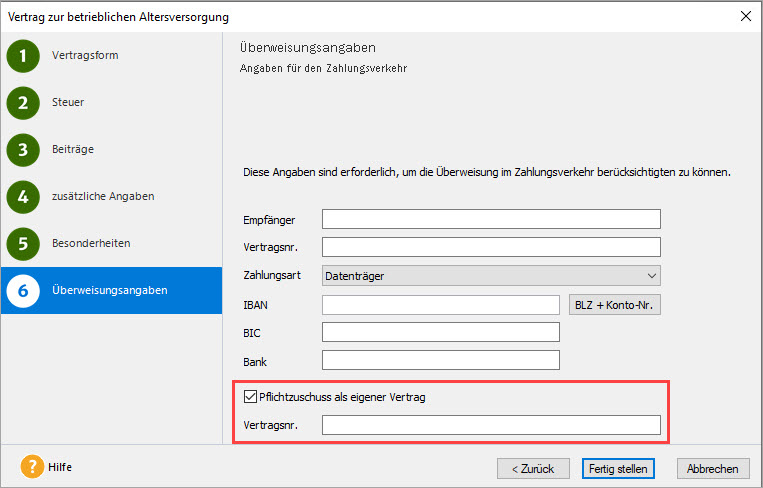
Task: Click the step 1 circle icon
Action: point(23,56)
